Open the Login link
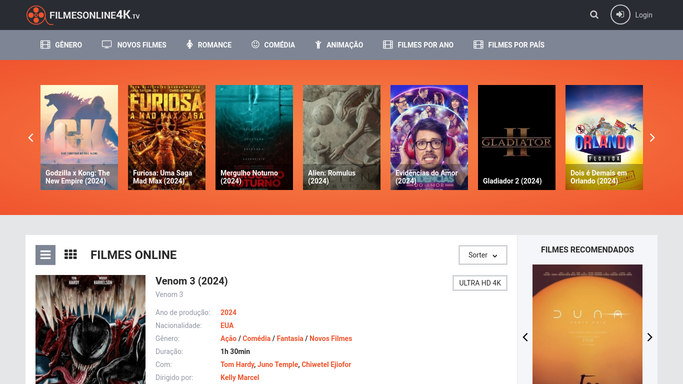The image size is (683, 384). tap(643, 15)
